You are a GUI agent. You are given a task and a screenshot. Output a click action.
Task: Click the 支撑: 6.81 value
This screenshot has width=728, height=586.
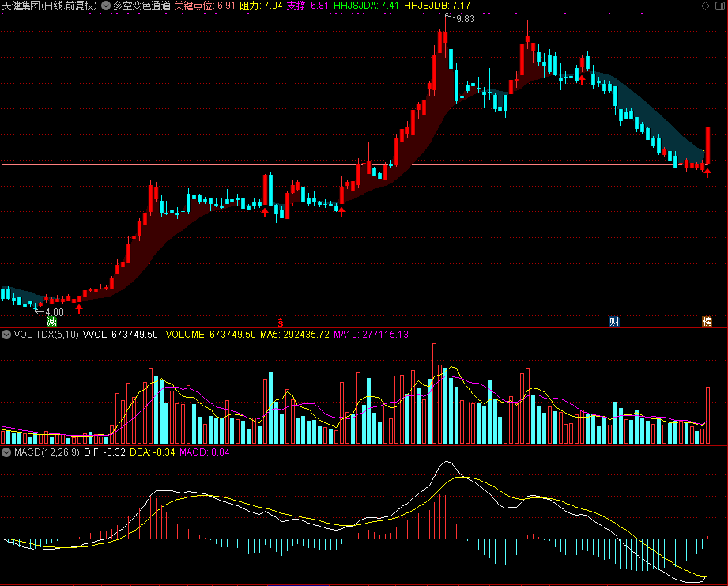pos(307,6)
